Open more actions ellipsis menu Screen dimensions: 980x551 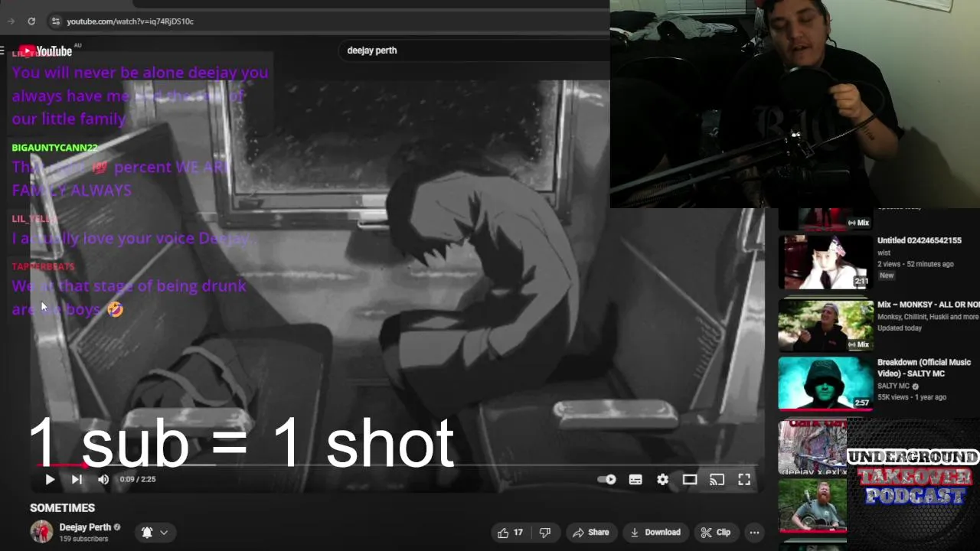point(754,533)
